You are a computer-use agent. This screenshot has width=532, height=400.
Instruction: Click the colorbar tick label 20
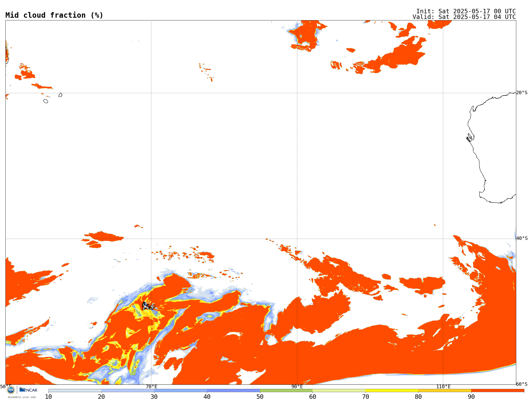(101, 397)
